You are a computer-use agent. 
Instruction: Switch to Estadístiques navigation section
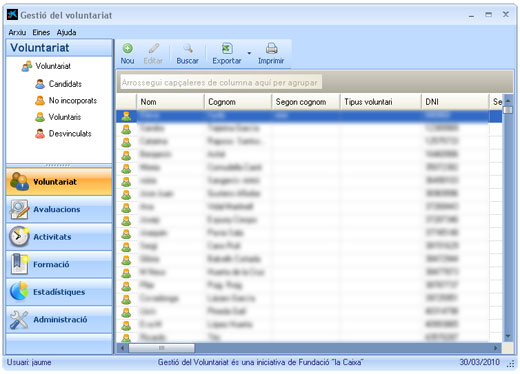[x=59, y=292]
